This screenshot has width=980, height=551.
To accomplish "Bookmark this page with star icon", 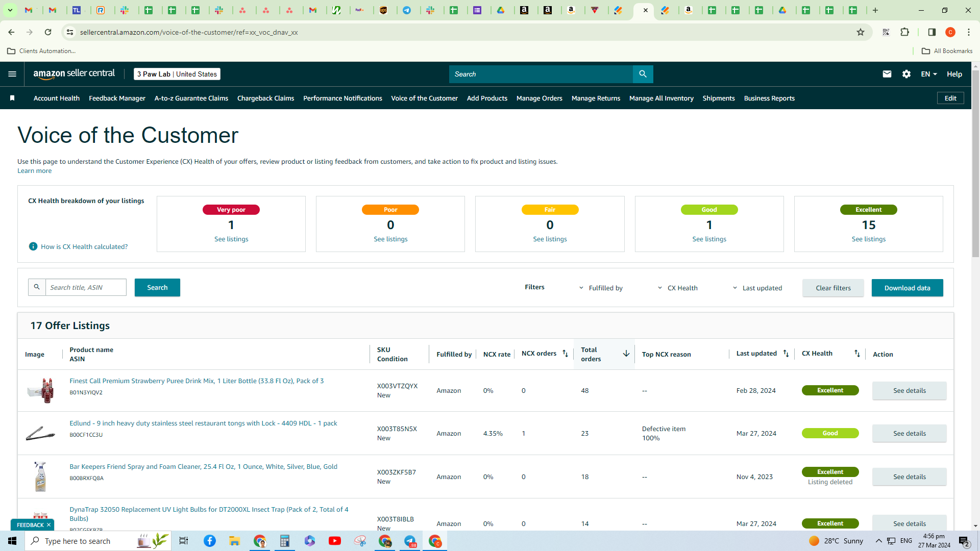I will tap(861, 32).
